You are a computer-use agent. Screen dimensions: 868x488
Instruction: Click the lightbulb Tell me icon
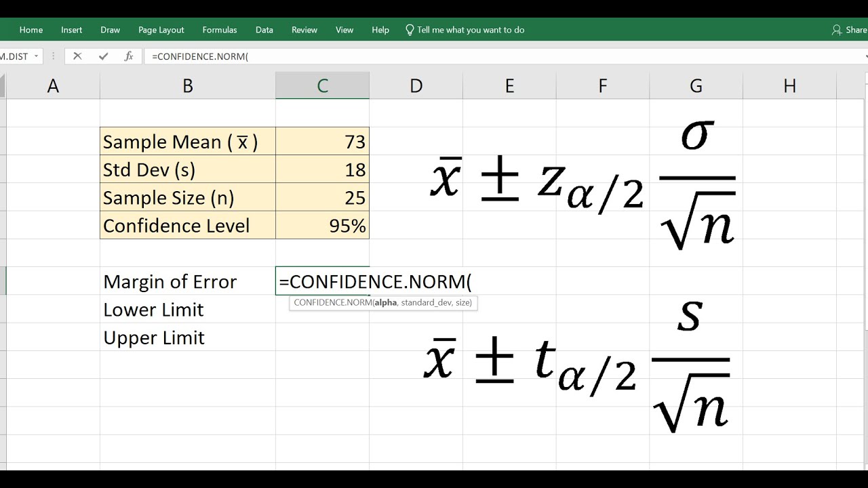(x=410, y=30)
